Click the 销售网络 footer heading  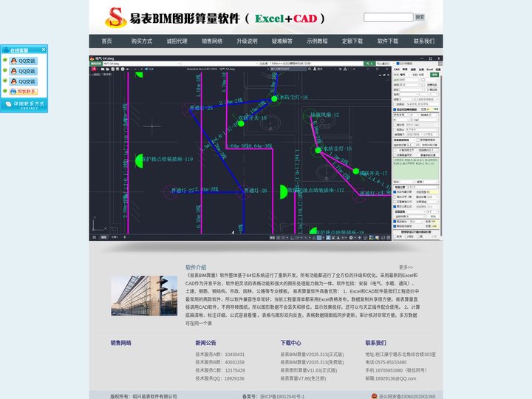120,343
